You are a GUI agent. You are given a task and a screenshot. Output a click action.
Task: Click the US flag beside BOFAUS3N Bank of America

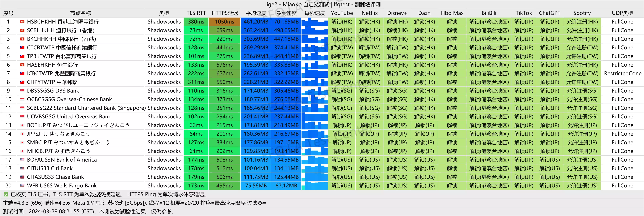point(22,160)
